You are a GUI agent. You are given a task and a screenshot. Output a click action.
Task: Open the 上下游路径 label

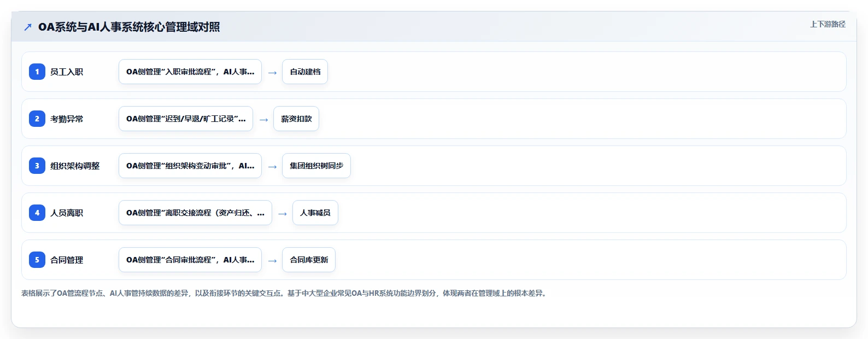coord(828,24)
